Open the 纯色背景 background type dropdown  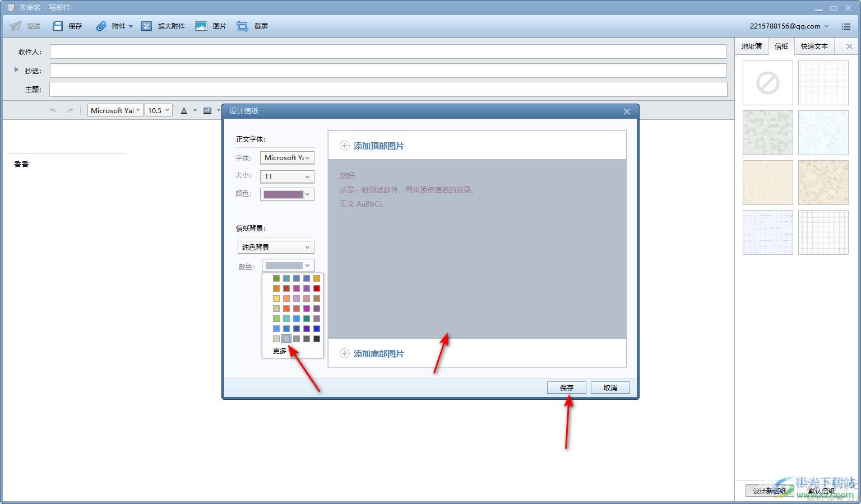point(276,247)
